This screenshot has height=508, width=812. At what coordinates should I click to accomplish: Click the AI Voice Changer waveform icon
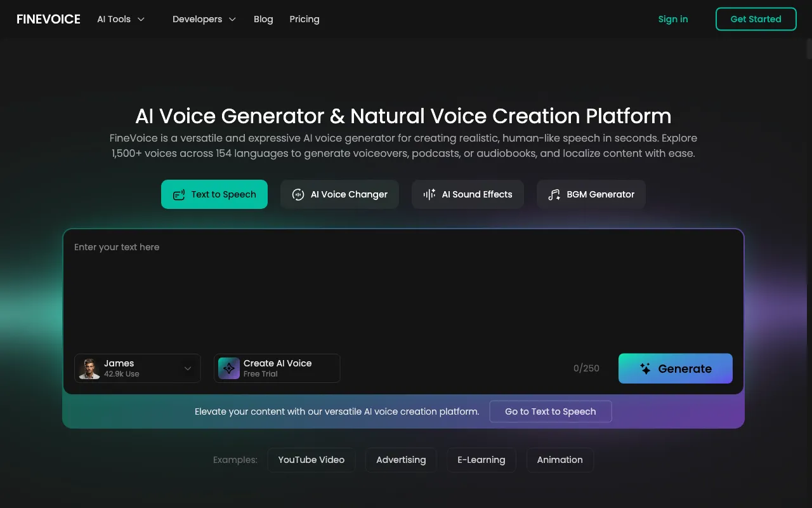(x=298, y=195)
